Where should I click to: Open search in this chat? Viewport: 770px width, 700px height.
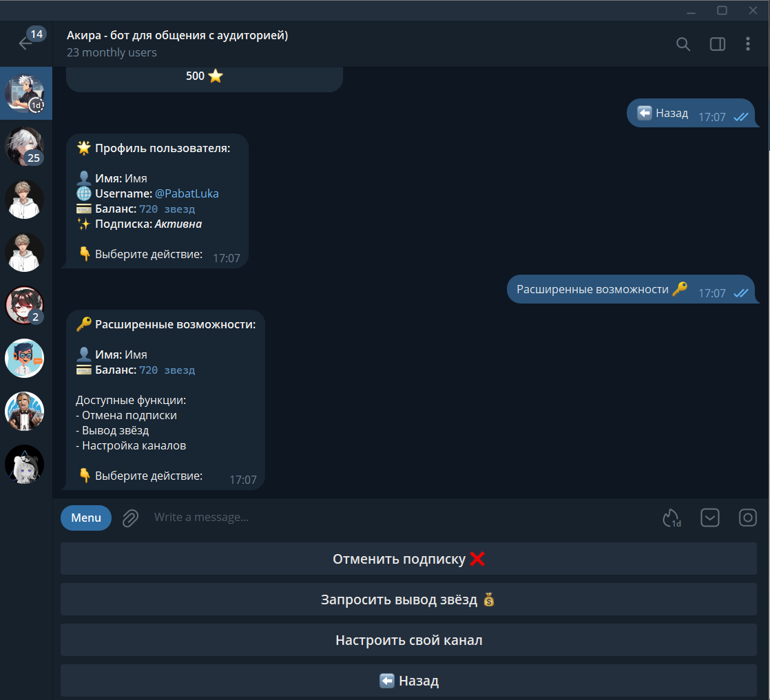point(683,44)
